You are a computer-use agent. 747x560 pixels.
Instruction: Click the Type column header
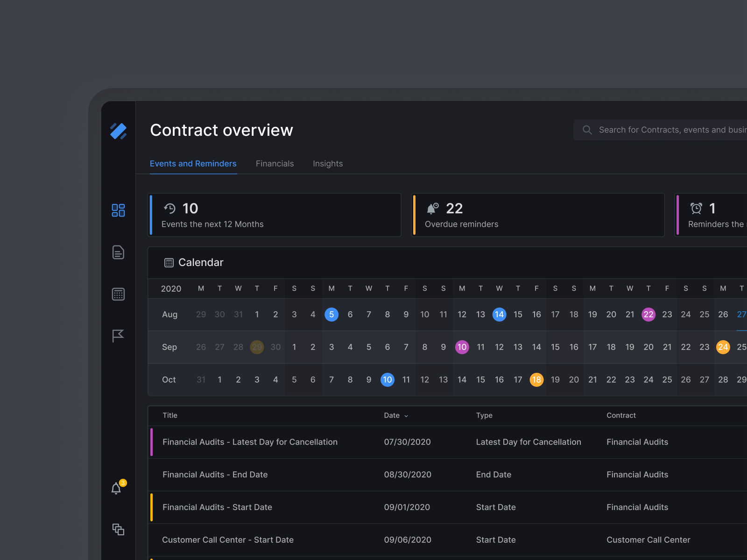point(484,415)
